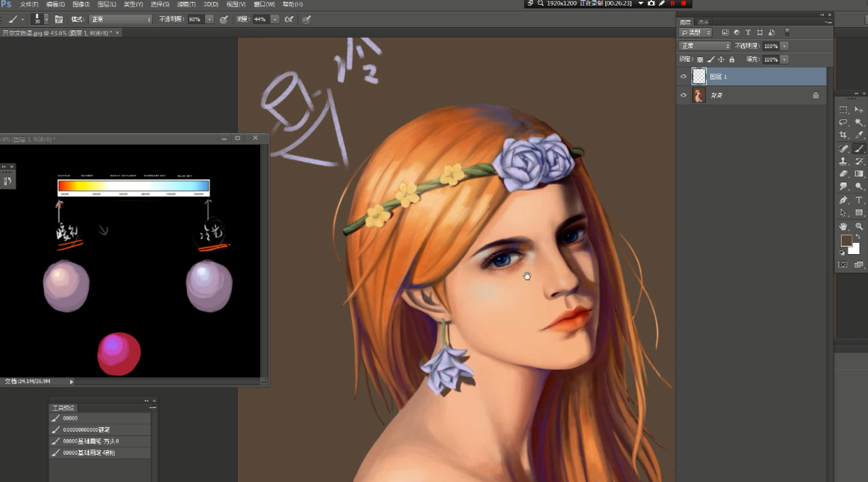Click the Crop tool
This screenshot has width=868, height=482.
843,135
